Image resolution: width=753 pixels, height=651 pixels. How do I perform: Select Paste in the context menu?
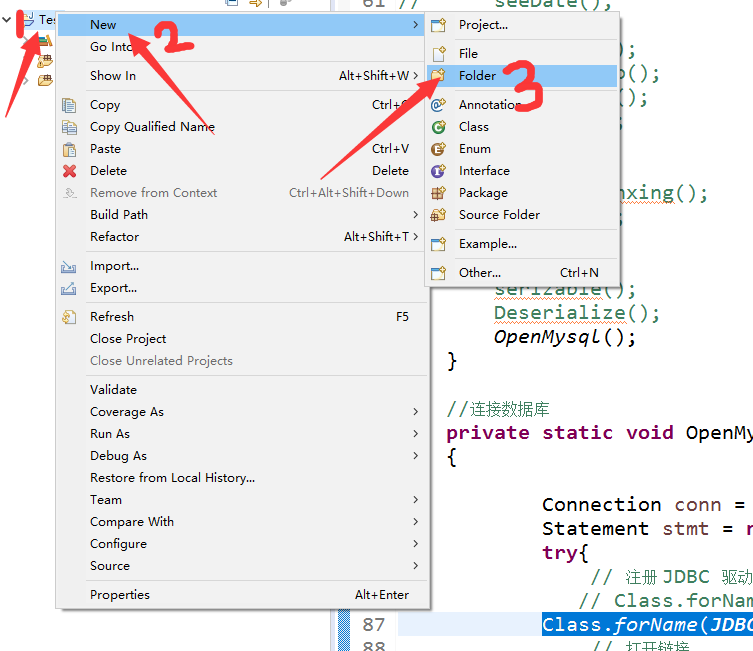pyautogui.click(x=240, y=149)
